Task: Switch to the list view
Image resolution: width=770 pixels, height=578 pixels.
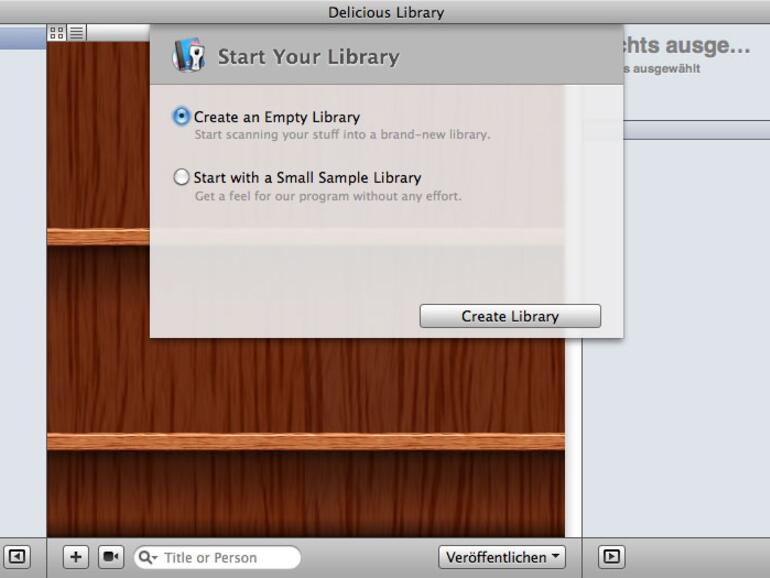Action: coord(77,33)
